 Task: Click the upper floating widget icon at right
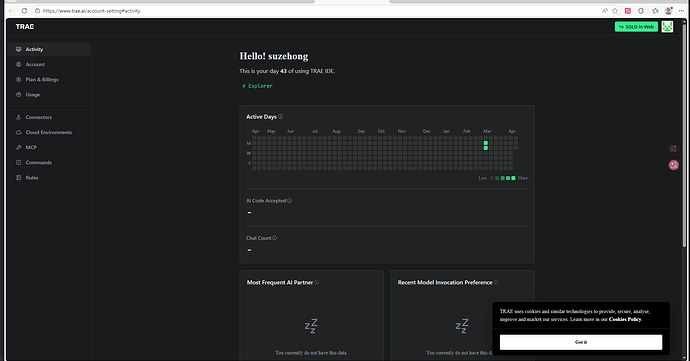[673, 149]
